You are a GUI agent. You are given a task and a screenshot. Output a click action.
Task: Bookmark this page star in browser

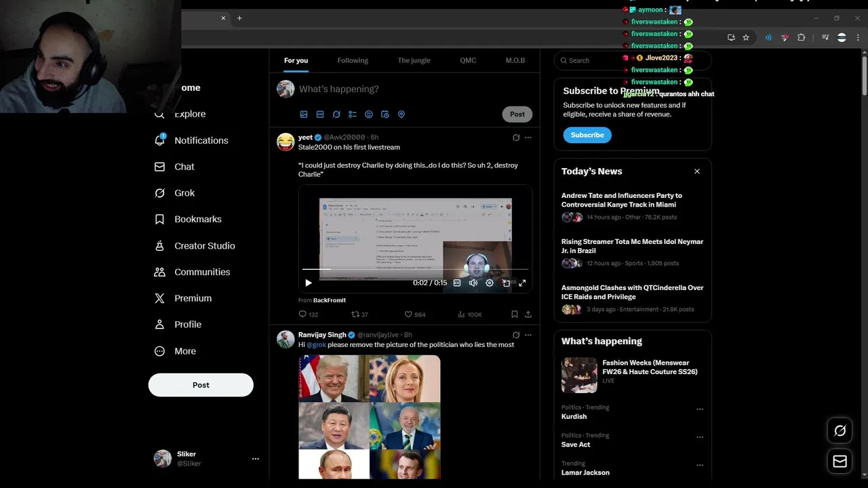tap(746, 38)
